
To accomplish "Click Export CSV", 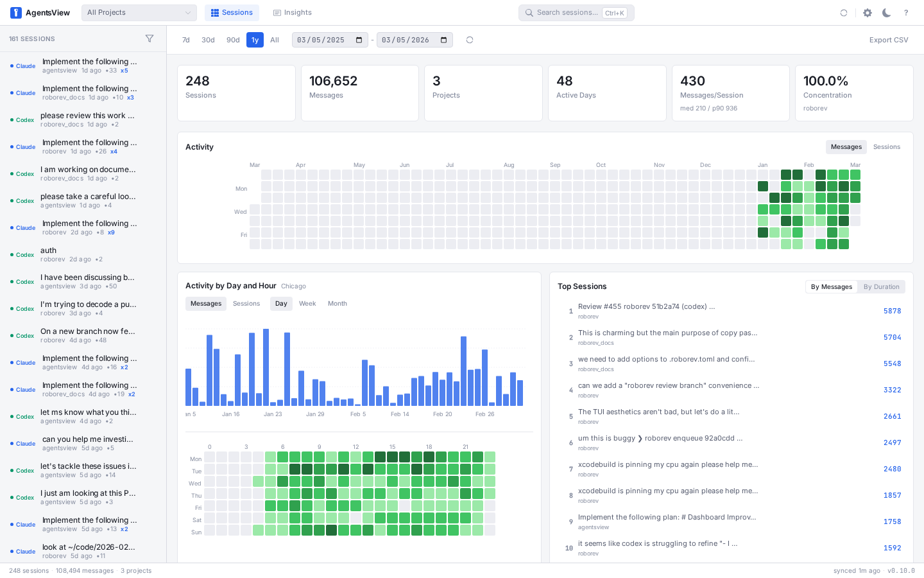I will (x=889, y=40).
